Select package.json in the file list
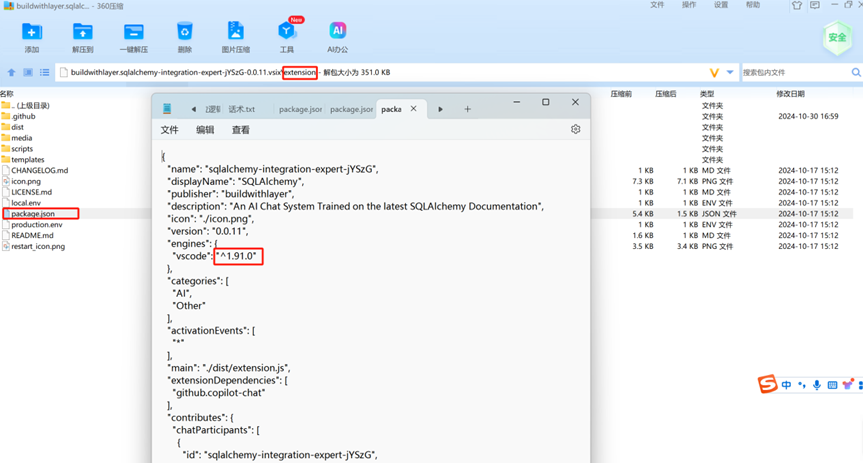The height and width of the screenshot is (463, 863). (32, 214)
